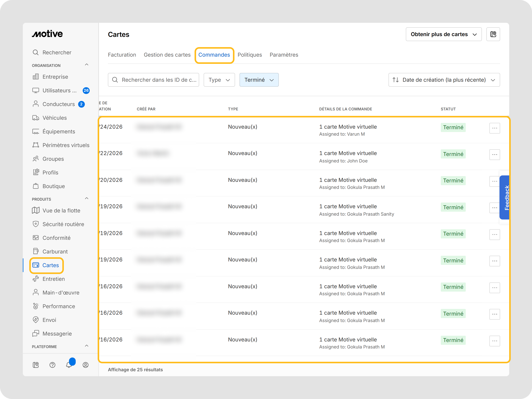532x399 pixels.
Task: Click the CRÉÉ PAR column header
Action: point(146,109)
